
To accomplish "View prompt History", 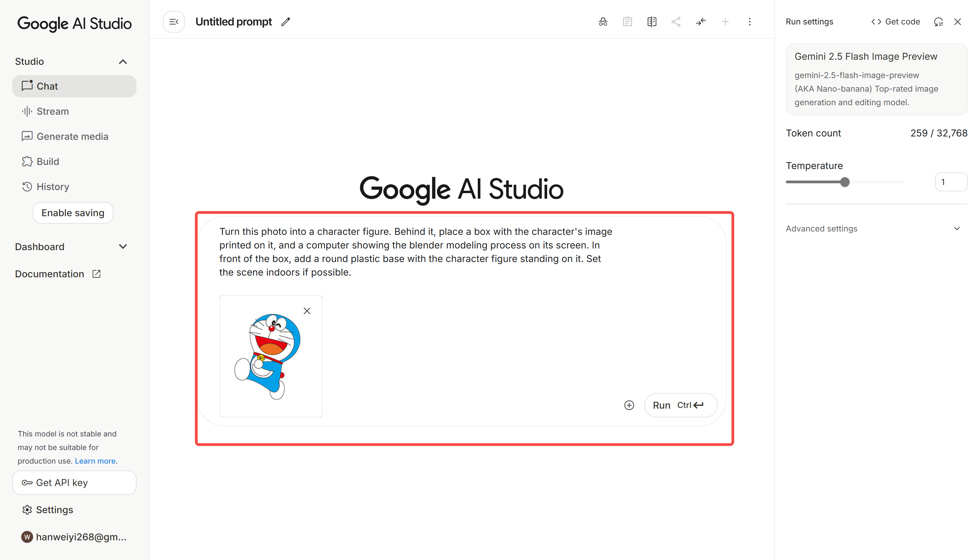I will [53, 187].
